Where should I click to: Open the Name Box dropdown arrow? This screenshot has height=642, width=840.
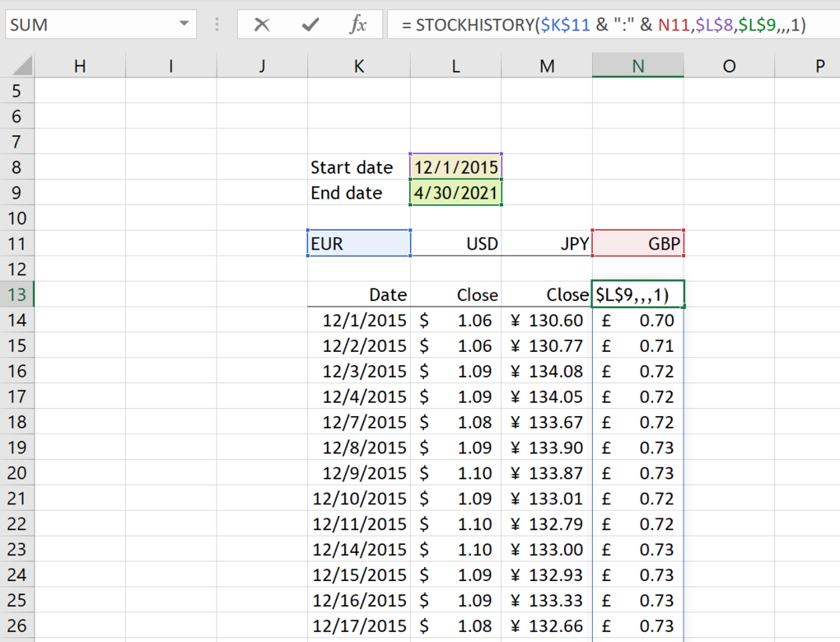click(x=185, y=25)
